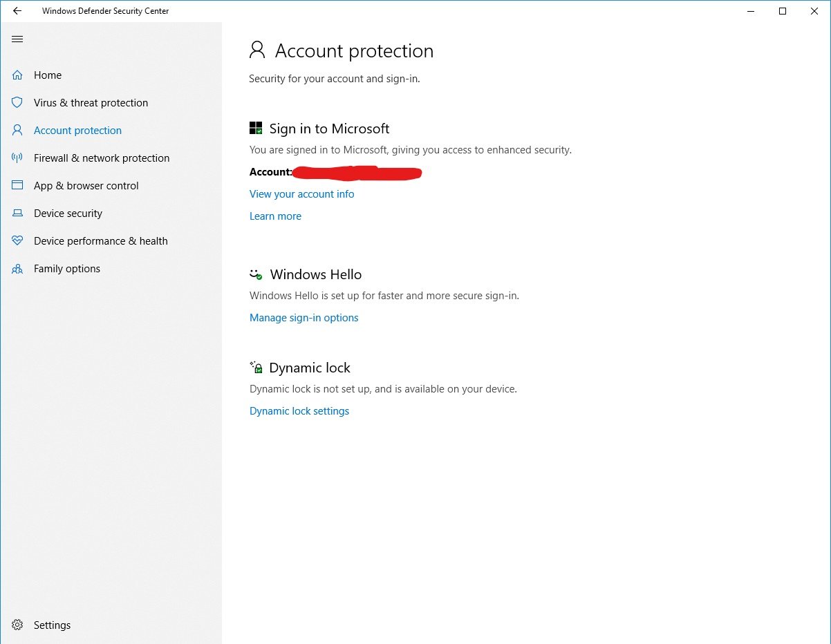
Task: Click the Virus & threat protection shield icon
Action: pos(17,102)
